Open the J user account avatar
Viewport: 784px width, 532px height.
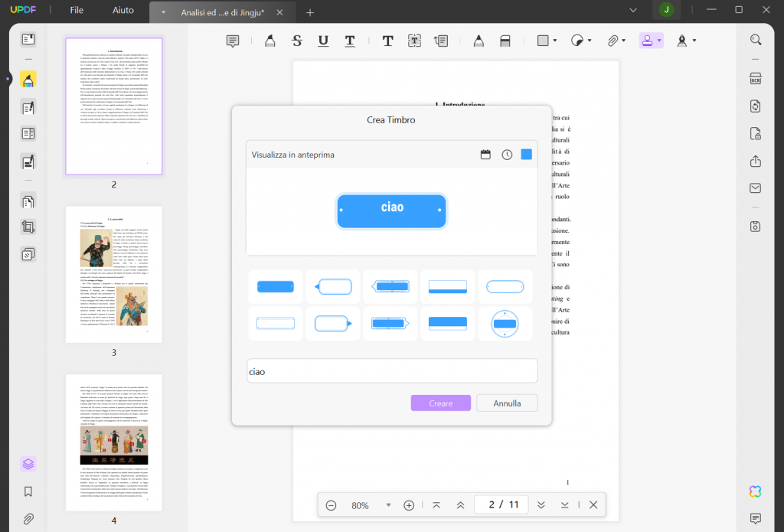click(x=666, y=10)
